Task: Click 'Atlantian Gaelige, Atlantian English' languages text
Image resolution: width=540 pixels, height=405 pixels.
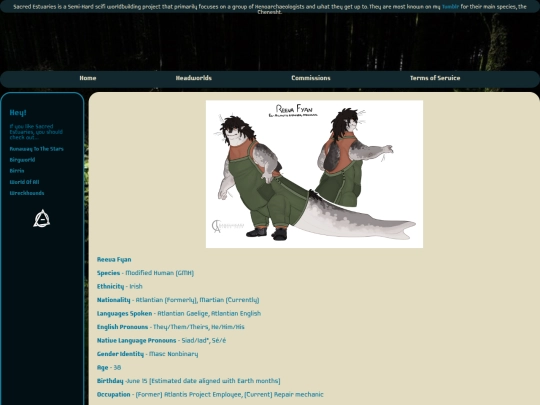Action: pyautogui.click(x=209, y=314)
